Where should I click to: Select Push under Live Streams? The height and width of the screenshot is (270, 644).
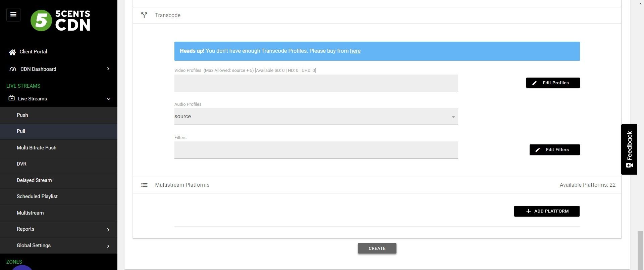click(59, 115)
